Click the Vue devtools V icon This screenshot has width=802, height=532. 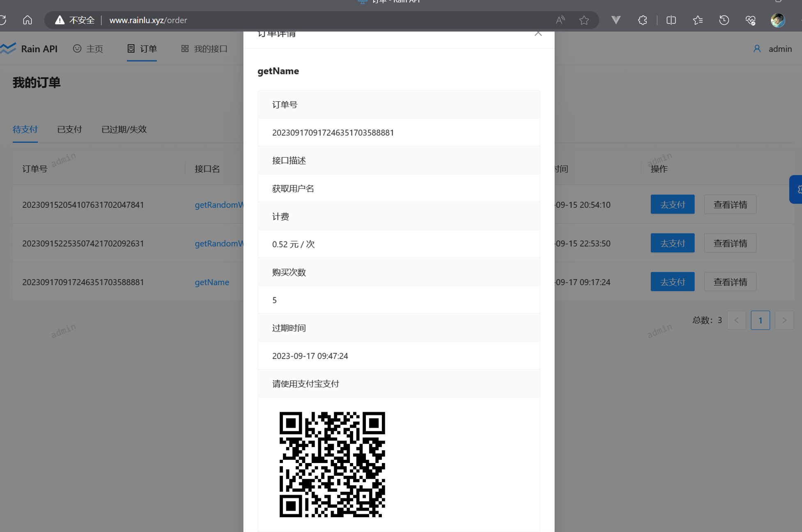(x=616, y=20)
